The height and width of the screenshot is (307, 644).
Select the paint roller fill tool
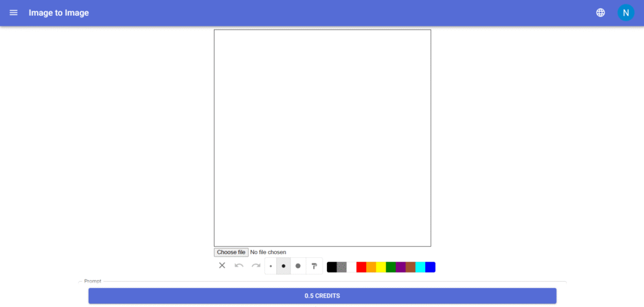tap(314, 266)
